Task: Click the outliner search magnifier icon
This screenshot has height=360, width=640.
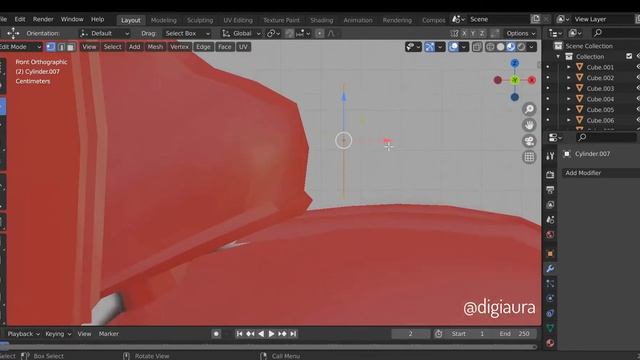Action: [x=598, y=33]
